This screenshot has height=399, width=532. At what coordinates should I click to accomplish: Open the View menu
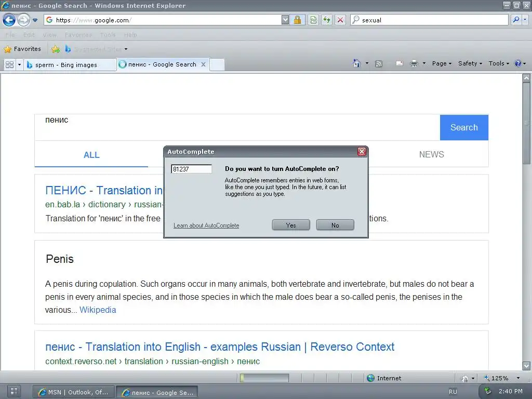click(x=49, y=35)
